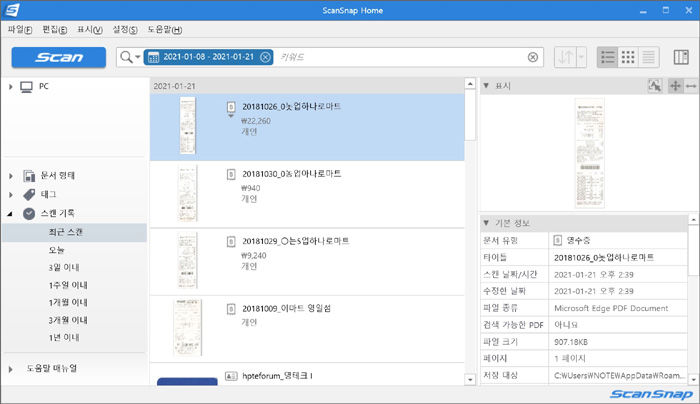Select 1주일 이내 filter
700x404 pixels.
[x=68, y=285]
